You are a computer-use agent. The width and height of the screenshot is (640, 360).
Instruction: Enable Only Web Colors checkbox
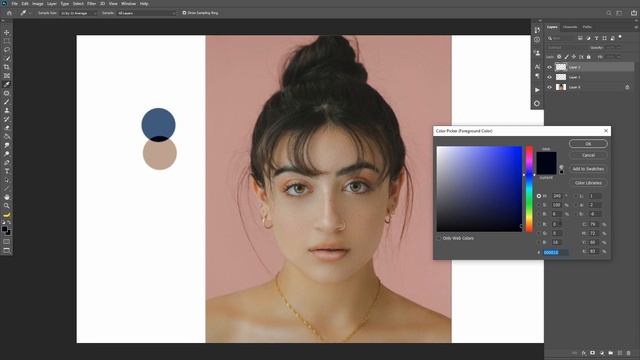click(439, 238)
